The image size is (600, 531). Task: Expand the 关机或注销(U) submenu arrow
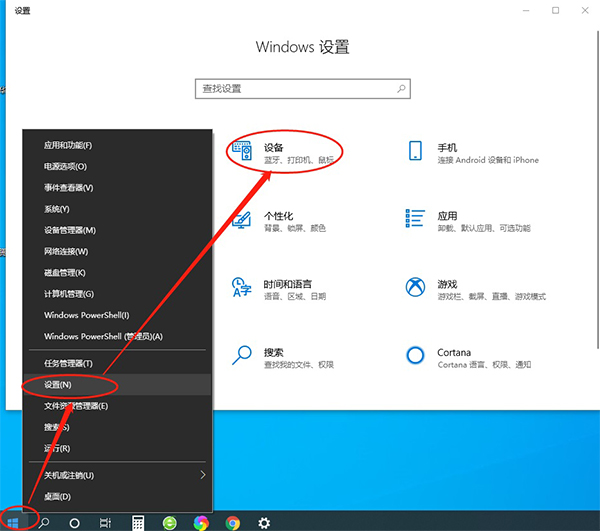203,475
